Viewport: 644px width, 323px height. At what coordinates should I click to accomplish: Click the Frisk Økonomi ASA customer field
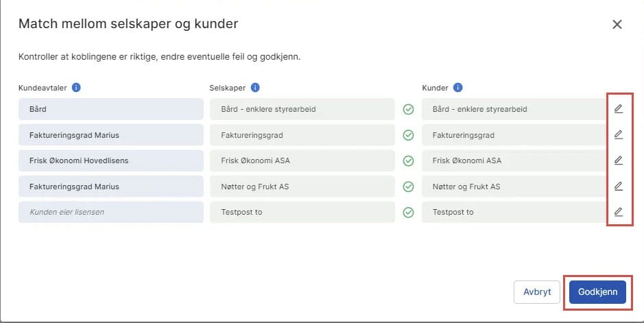[x=514, y=160]
